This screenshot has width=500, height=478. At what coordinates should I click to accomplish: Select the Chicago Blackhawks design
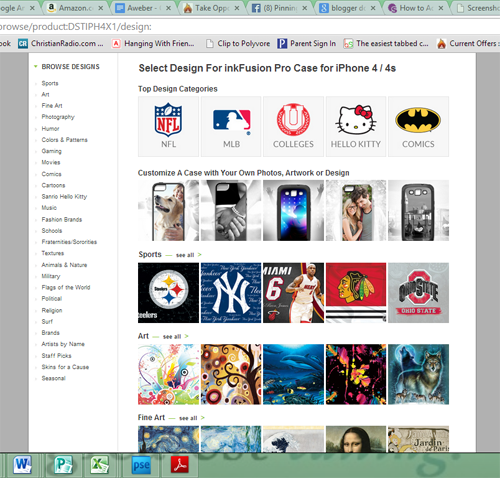point(356,293)
